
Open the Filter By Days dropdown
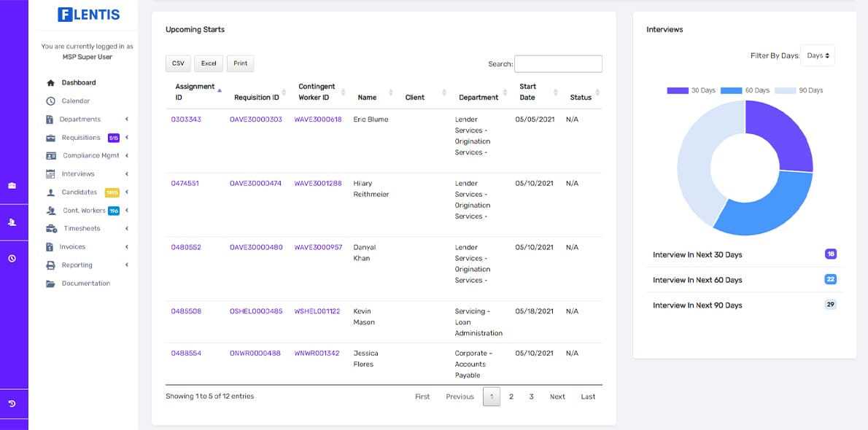(818, 55)
